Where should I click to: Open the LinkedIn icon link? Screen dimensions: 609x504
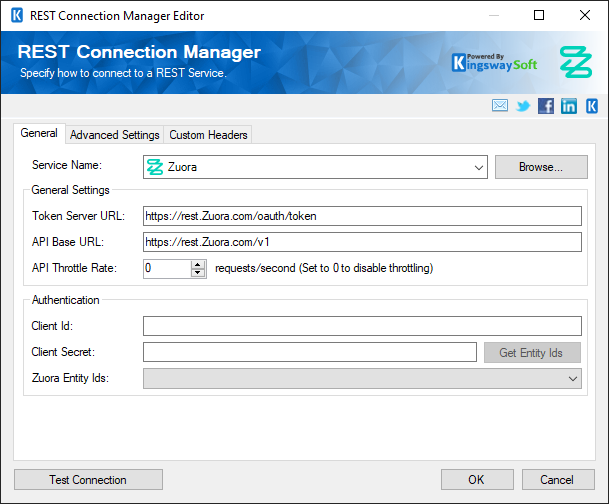click(569, 106)
